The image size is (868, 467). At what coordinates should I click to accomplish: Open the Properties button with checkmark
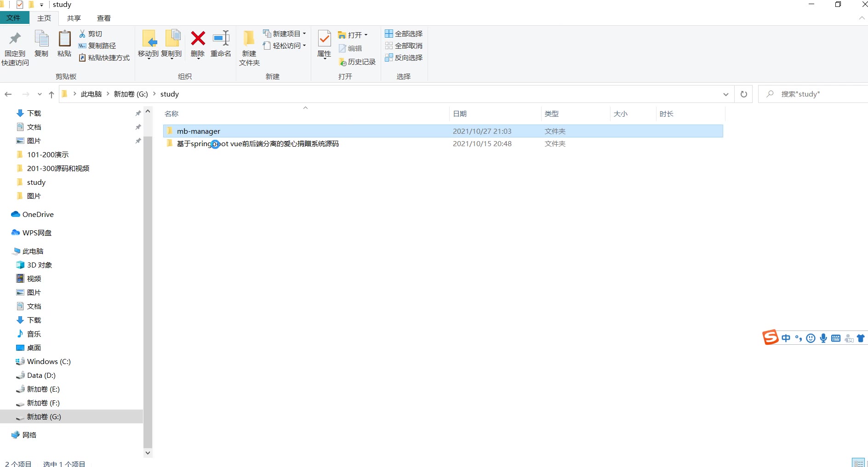point(324,44)
